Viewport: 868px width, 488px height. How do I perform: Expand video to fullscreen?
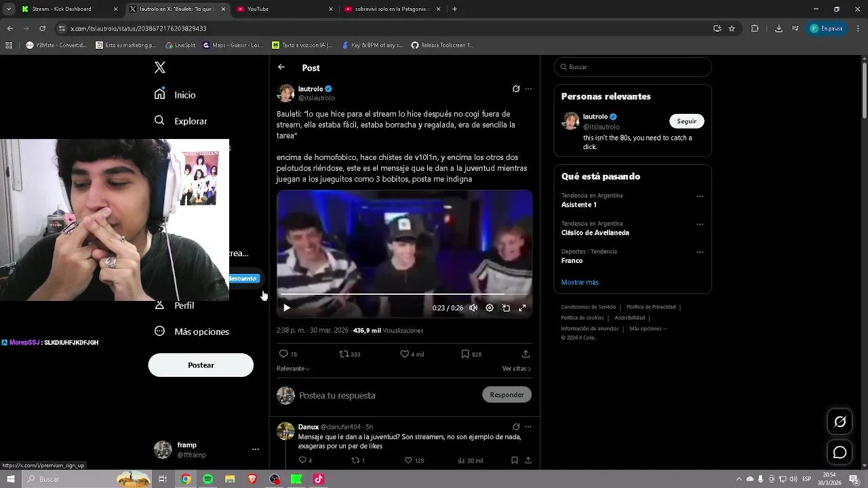tap(522, 308)
